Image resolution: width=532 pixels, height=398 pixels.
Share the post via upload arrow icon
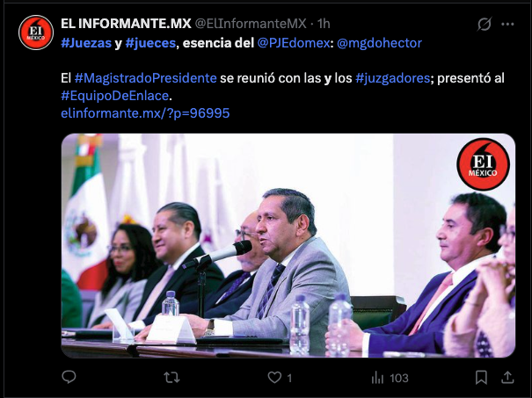pos(507,377)
